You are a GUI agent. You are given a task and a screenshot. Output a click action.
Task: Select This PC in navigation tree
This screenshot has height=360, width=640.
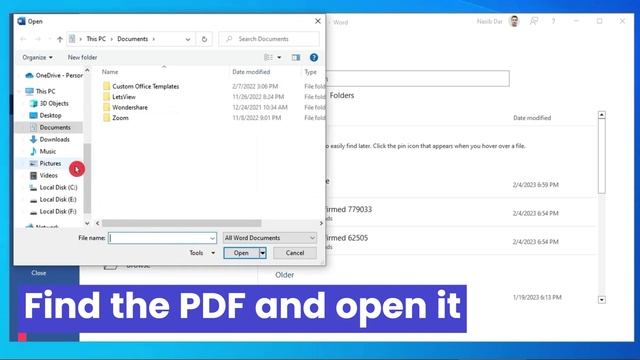(40, 91)
